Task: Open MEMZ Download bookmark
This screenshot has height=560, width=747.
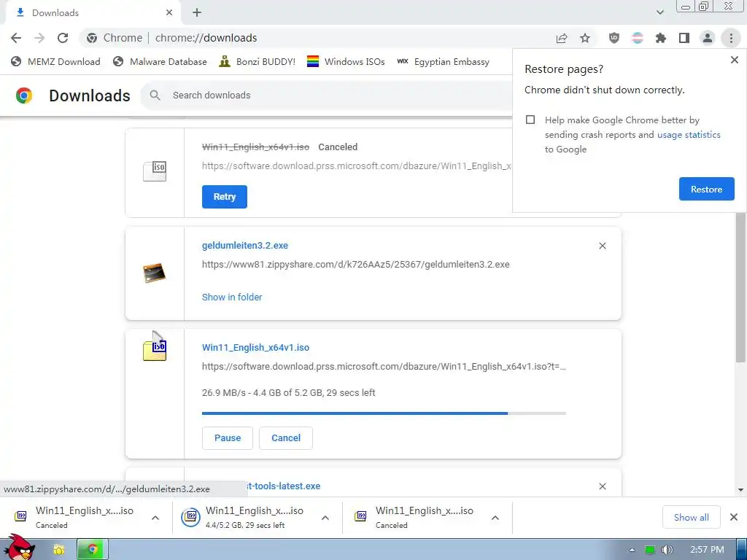Action: pos(55,62)
